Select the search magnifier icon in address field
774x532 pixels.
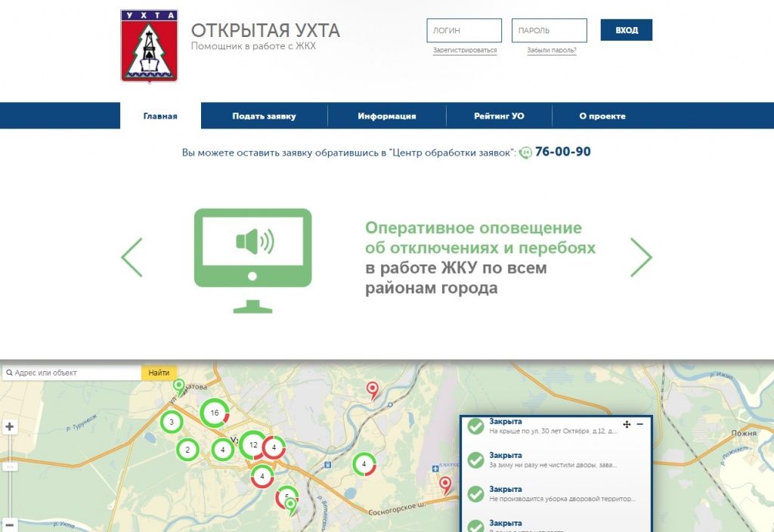click(8, 372)
